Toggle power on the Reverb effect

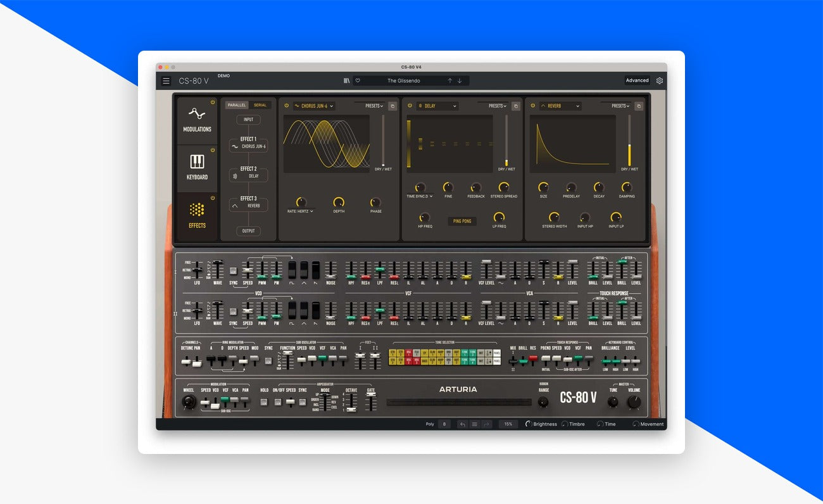(x=532, y=106)
